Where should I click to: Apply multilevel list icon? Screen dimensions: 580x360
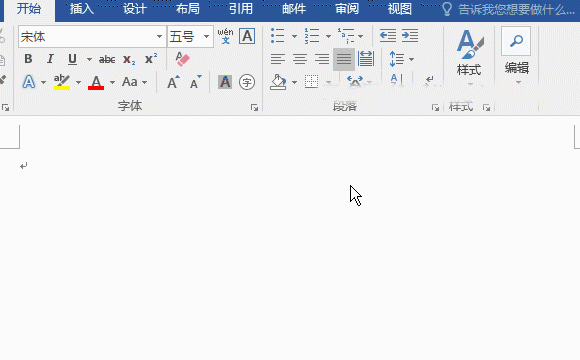tap(345, 36)
